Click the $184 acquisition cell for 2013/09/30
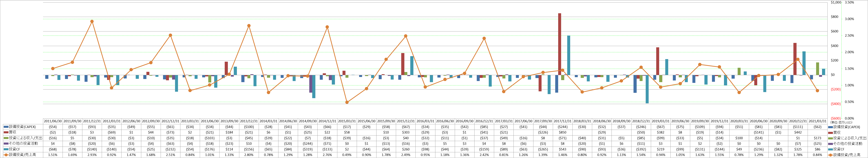868x158 pixels. click(229, 132)
